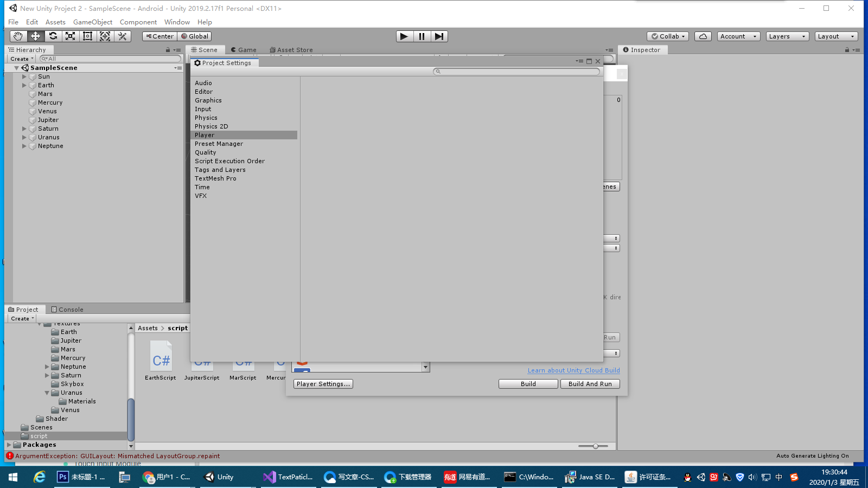Image resolution: width=868 pixels, height=488 pixels.
Task: Collapse the SampleScene tree
Action: [17, 68]
